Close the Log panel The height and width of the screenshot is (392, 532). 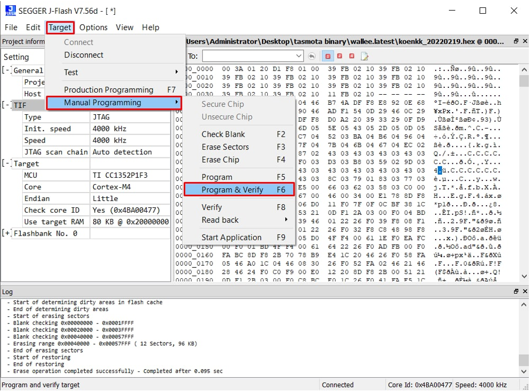click(x=525, y=291)
